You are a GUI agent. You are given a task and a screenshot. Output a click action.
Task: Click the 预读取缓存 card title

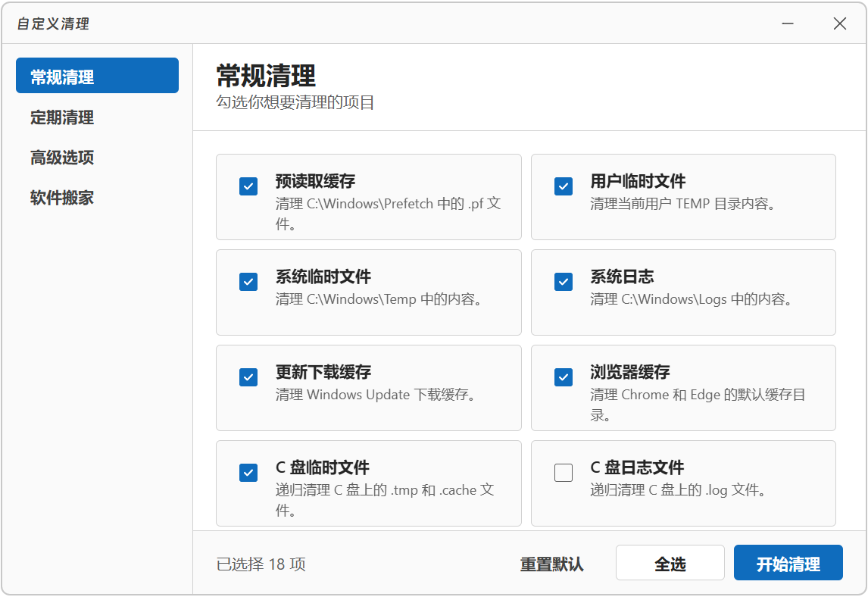click(x=316, y=181)
